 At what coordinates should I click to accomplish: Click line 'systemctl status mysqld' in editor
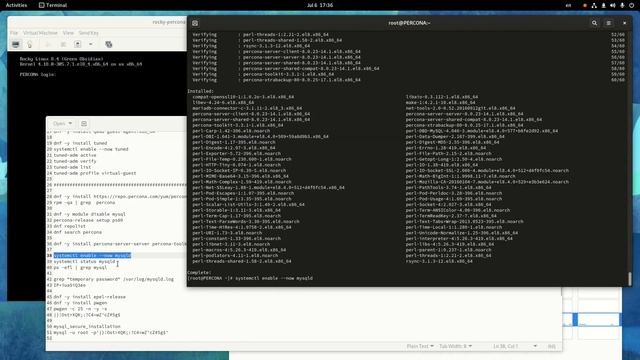tap(84, 261)
